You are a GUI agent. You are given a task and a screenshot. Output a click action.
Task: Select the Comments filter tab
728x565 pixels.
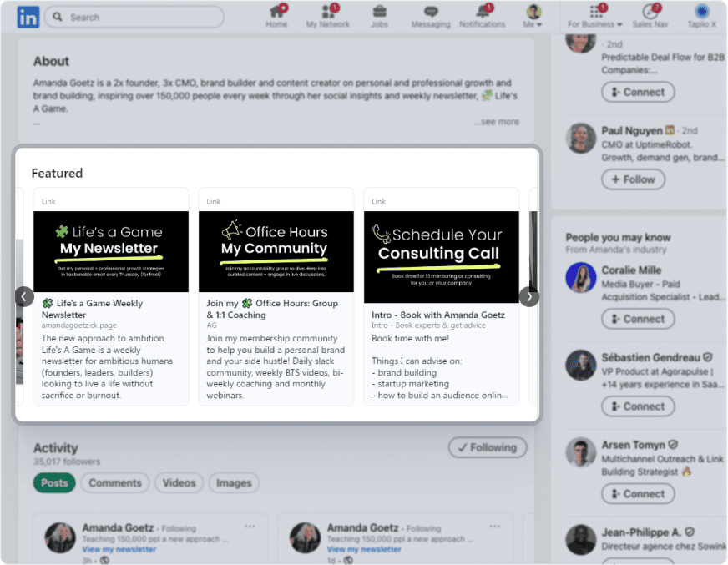(x=115, y=483)
